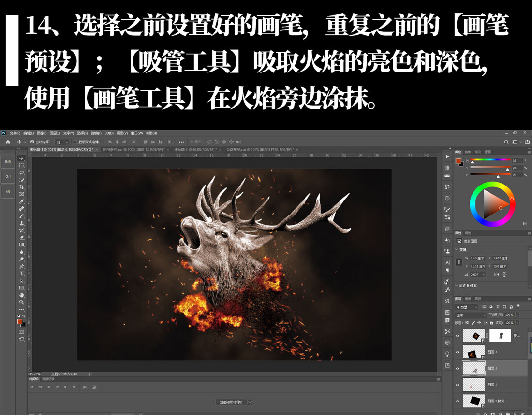
Task: Click the width W input field
Action: point(477,258)
